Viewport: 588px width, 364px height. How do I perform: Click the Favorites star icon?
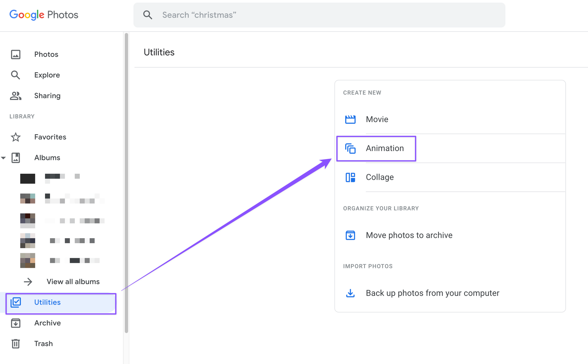tap(16, 137)
